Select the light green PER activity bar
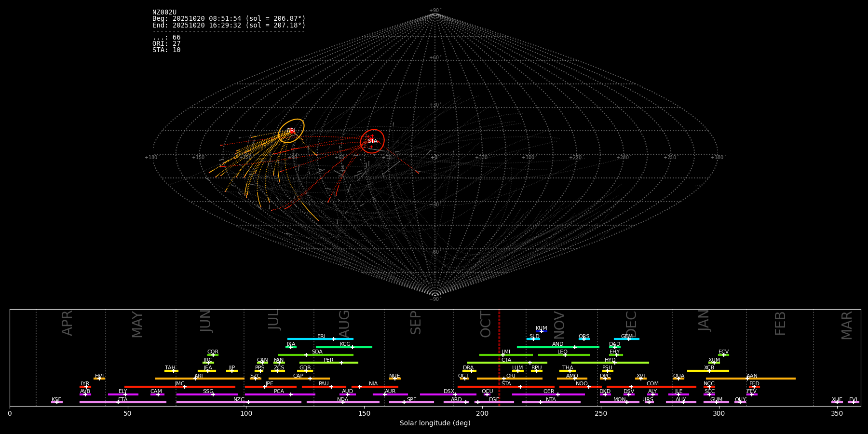Image resolution: width=868 pixels, height=434 pixels. tap(328, 363)
